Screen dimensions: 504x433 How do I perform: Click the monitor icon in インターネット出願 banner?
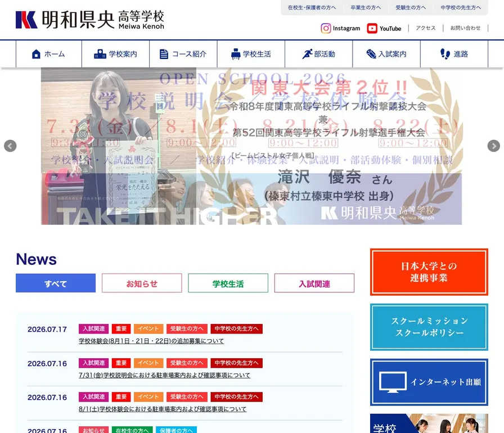click(x=393, y=382)
